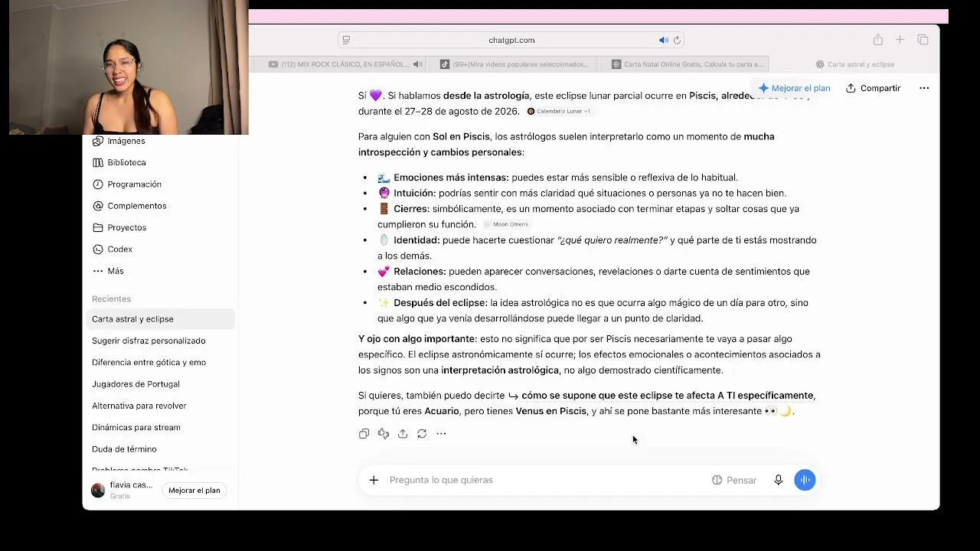The image size is (980, 551).
Task: Open Calendario Lunar source citation
Action: pos(559,112)
